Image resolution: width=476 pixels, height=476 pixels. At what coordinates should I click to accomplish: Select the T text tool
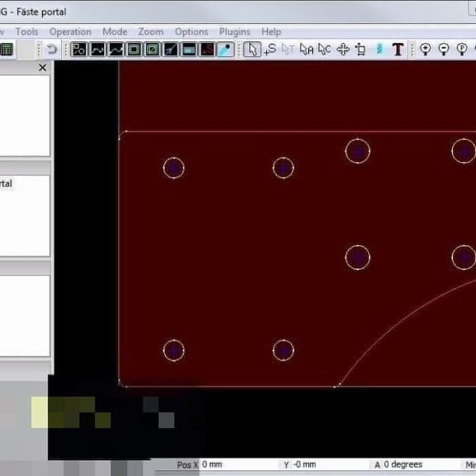(x=398, y=49)
